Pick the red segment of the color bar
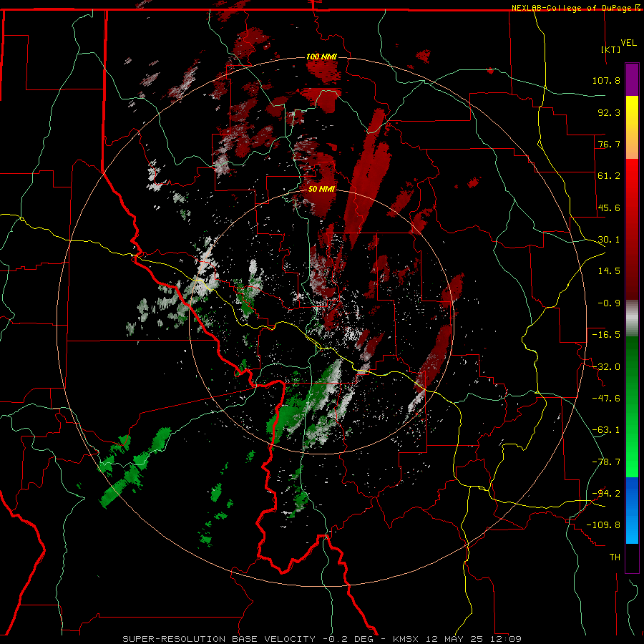The height and width of the screenshot is (644, 644). pyautogui.click(x=632, y=229)
